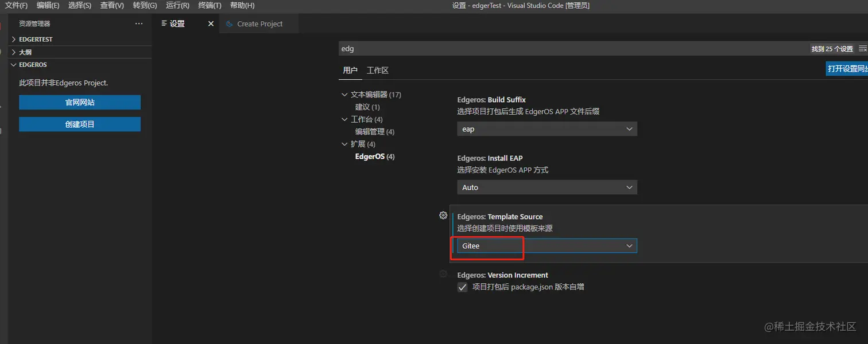Collapse the EDGEROS sidebar section
The height and width of the screenshot is (344, 868).
tap(80, 65)
